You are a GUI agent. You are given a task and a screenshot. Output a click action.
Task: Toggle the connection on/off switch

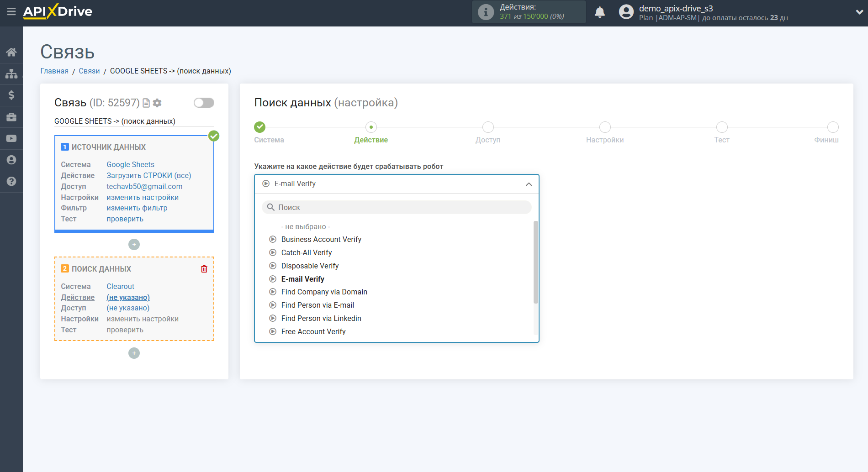(204, 103)
